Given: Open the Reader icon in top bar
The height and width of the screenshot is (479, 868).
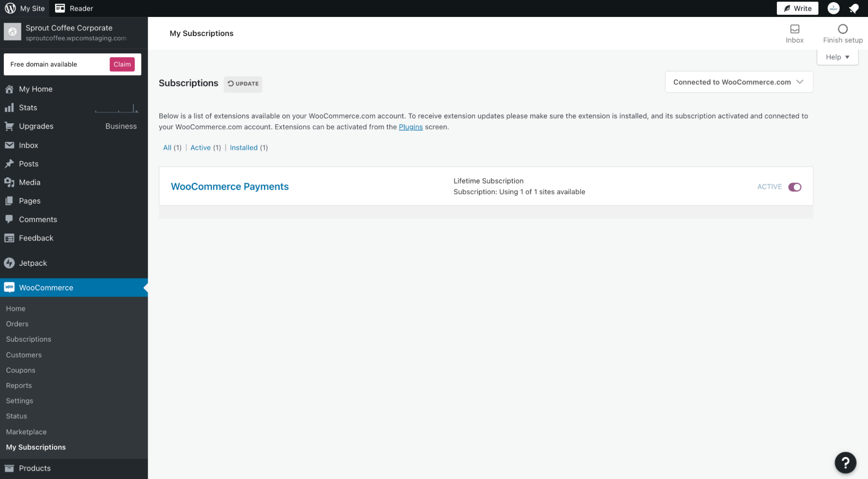Looking at the screenshot, I should (60, 8).
